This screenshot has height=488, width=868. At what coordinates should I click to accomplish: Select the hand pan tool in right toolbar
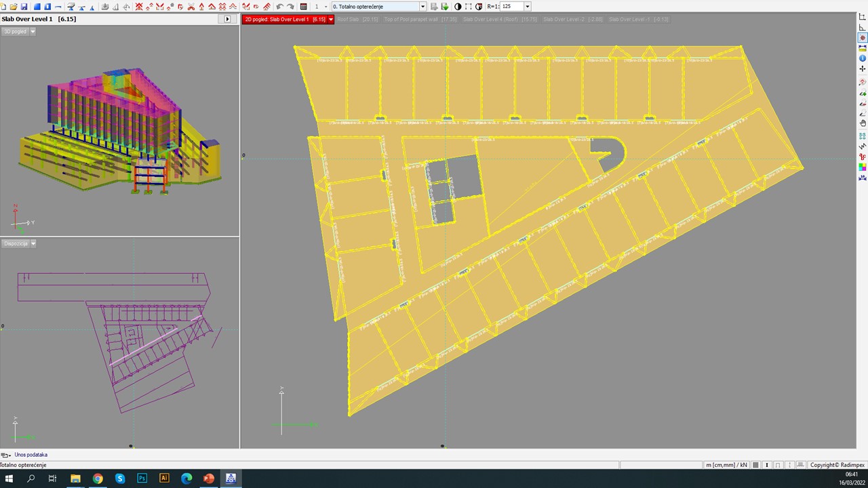tap(863, 123)
